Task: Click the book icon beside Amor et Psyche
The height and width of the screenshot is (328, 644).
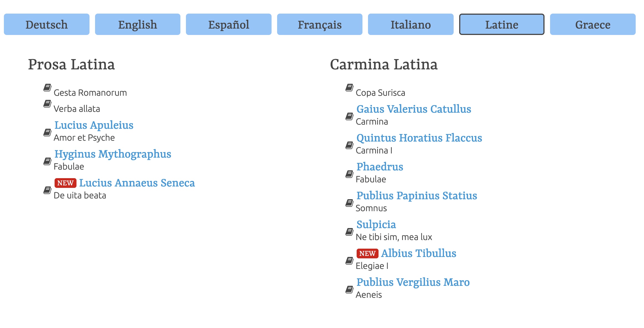Action: [x=47, y=132]
